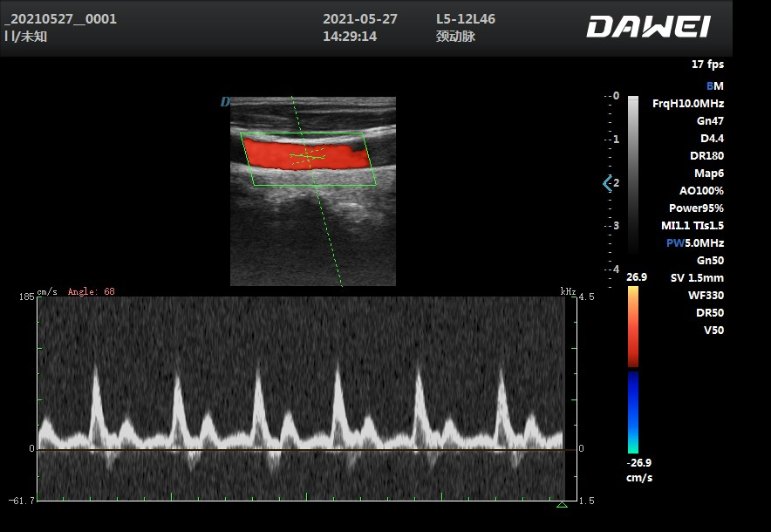This screenshot has width=771, height=532.
Task: Click the grayscale map bar
Action: pyautogui.click(x=633, y=174)
